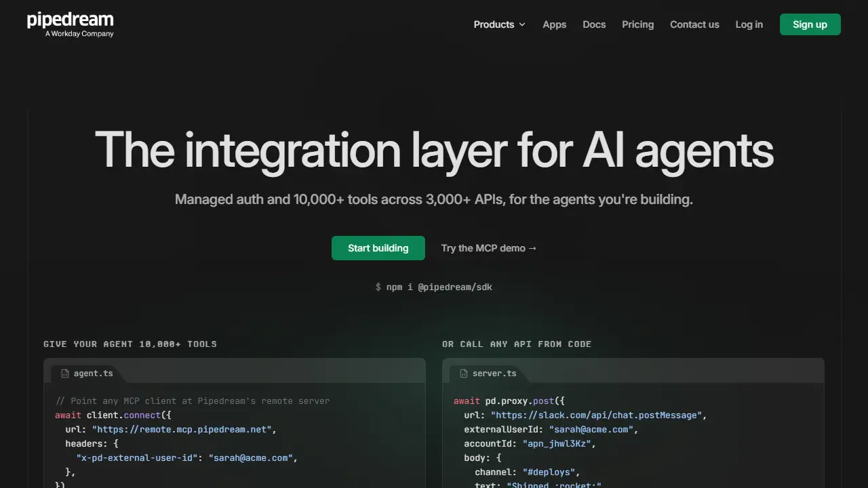Open the Apps page
The image size is (868, 488).
click(x=554, y=24)
